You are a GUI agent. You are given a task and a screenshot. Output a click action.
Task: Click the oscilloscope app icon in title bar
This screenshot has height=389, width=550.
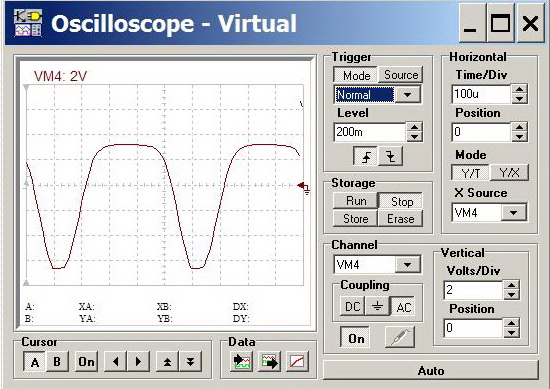tap(28, 23)
